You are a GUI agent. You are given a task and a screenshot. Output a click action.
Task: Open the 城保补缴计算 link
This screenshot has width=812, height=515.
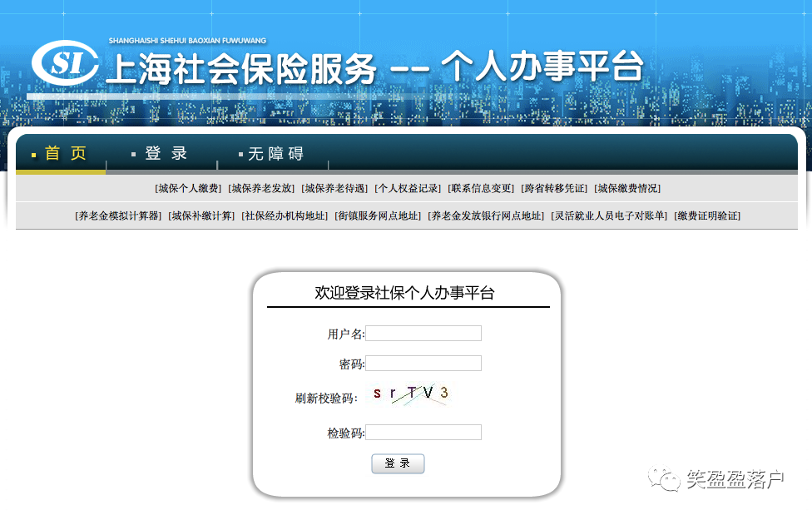pyautogui.click(x=201, y=216)
